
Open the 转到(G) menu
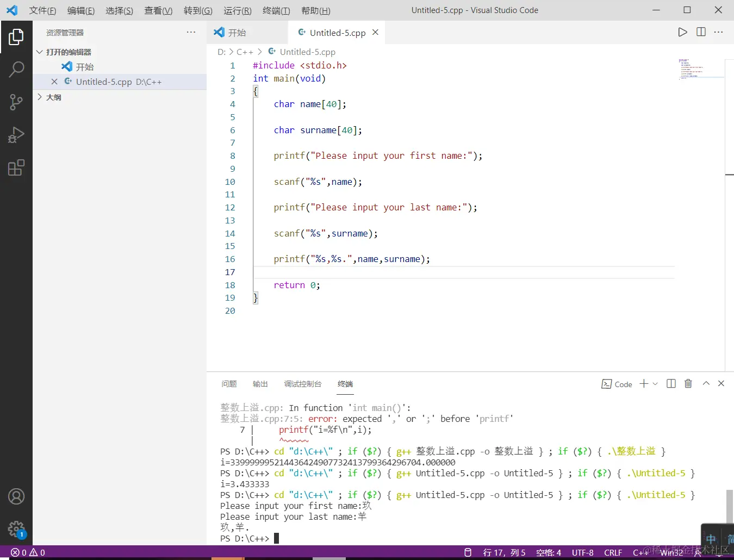pos(198,10)
